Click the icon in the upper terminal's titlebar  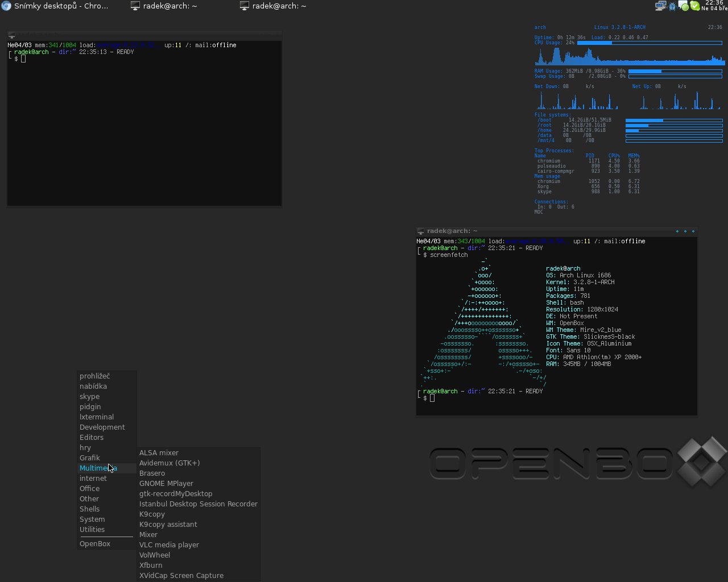coord(11,35)
